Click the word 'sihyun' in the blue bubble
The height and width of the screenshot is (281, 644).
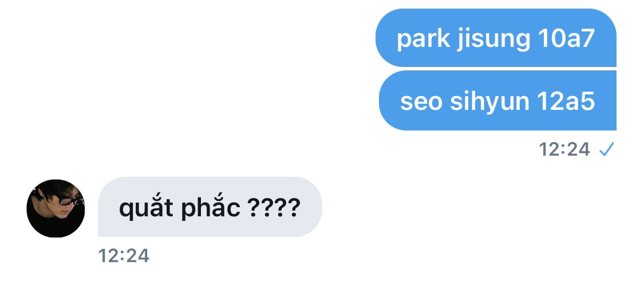click(x=489, y=102)
